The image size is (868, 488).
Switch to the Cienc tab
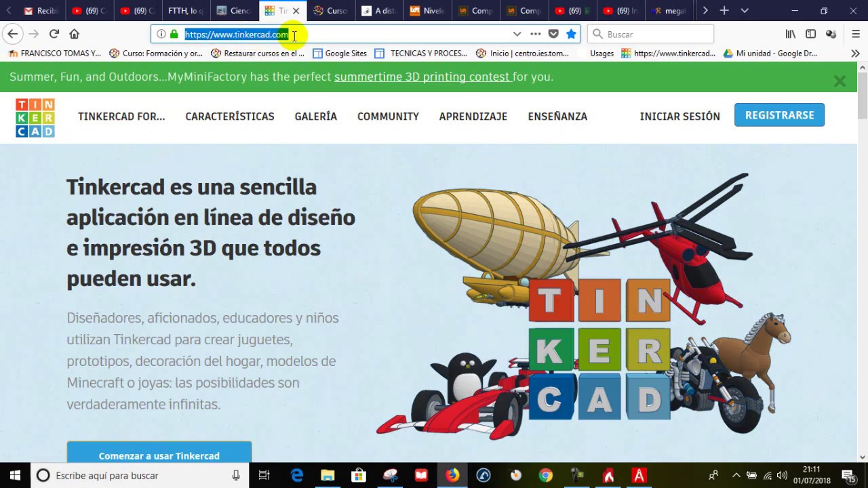234,11
